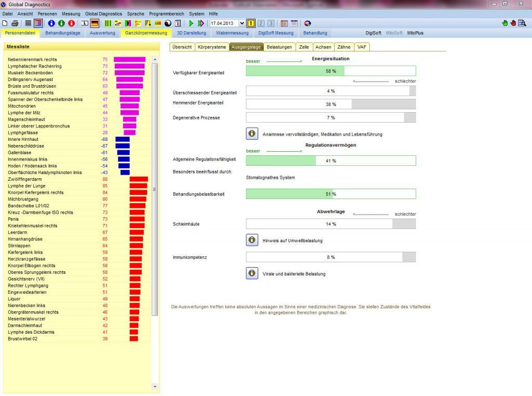Toggle measurement number 3 button
Image resolution: width=532 pixels, height=396 pixels.
[x=271, y=23]
